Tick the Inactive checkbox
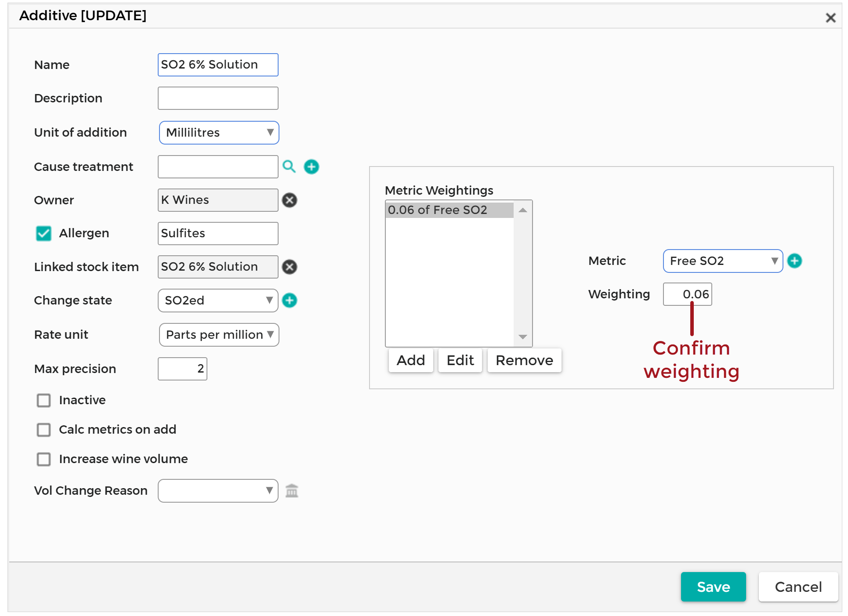The width and height of the screenshot is (848, 616). [x=43, y=400]
